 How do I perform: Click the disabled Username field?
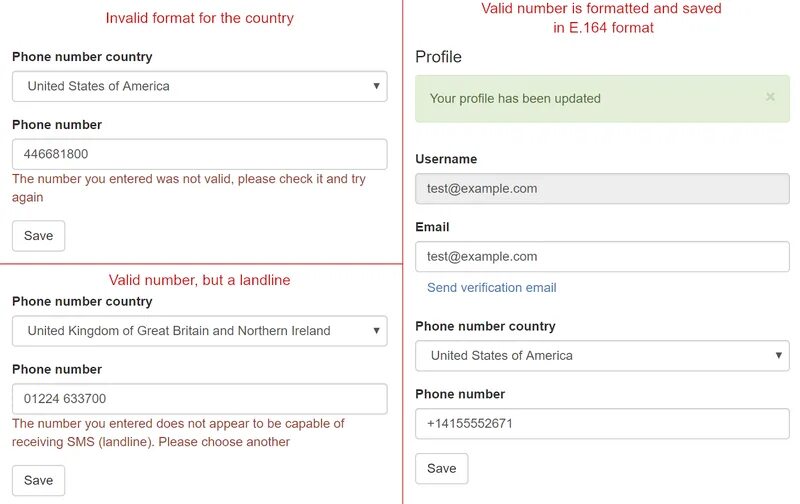click(x=602, y=188)
